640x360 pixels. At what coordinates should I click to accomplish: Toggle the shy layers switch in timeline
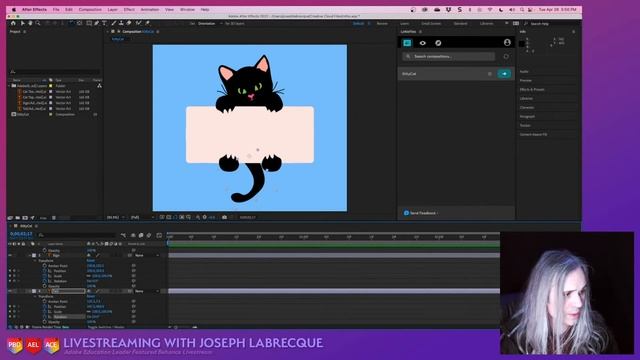pos(133,235)
